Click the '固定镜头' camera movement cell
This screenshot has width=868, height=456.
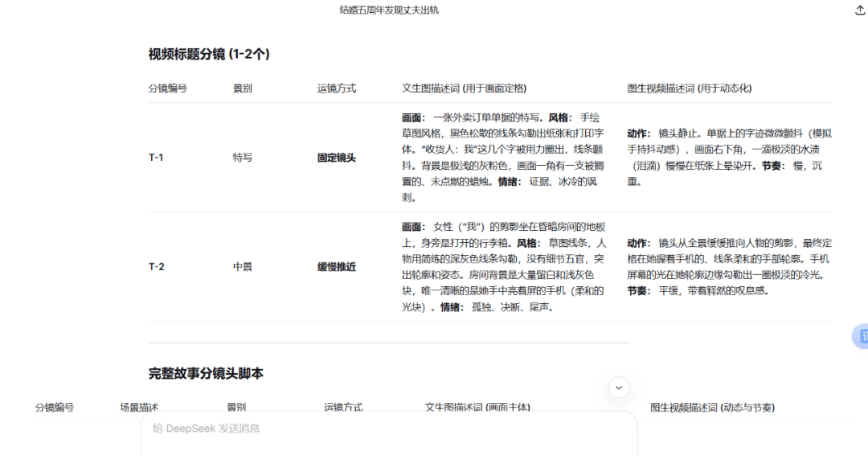(x=337, y=158)
